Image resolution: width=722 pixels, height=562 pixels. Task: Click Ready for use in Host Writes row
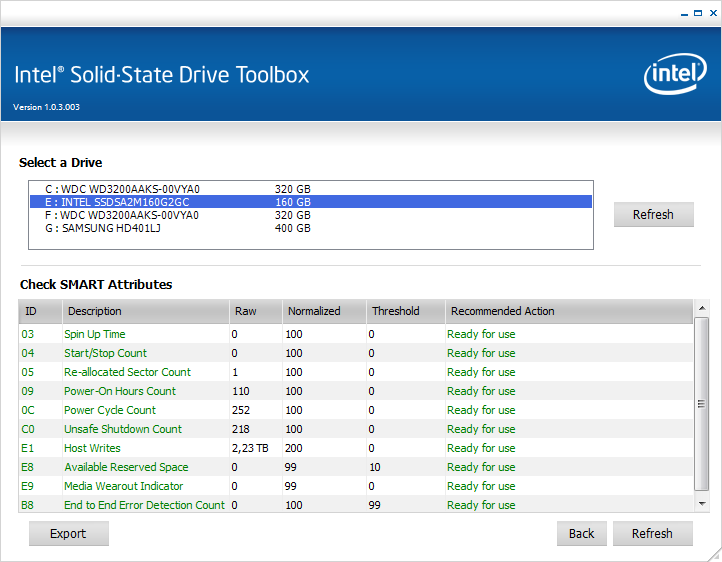click(481, 448)
